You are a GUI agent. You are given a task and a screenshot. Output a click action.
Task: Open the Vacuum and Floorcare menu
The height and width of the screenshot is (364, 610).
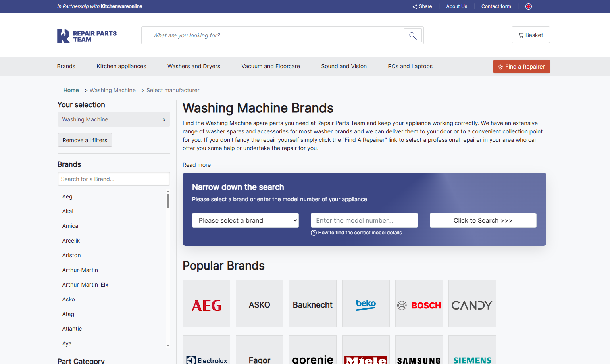(x=271, y=66)
